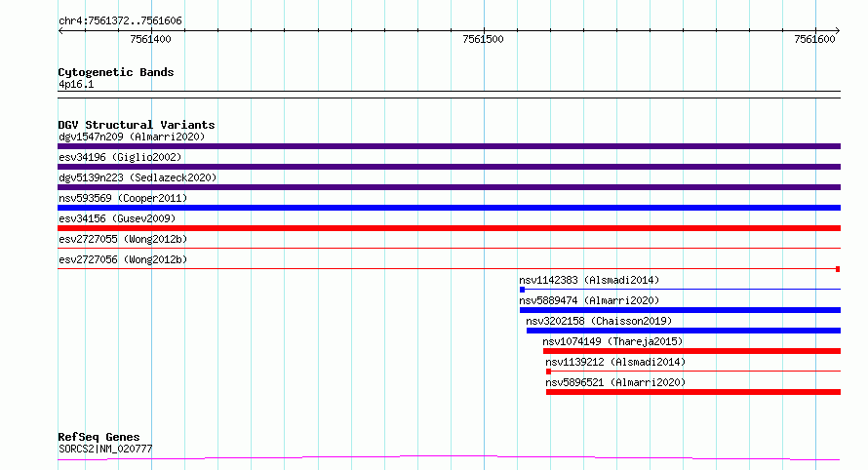Click the SORCS2|NM_020777 gene label
The height and width of the screenshot is (470, 868).
click(105, 449)
